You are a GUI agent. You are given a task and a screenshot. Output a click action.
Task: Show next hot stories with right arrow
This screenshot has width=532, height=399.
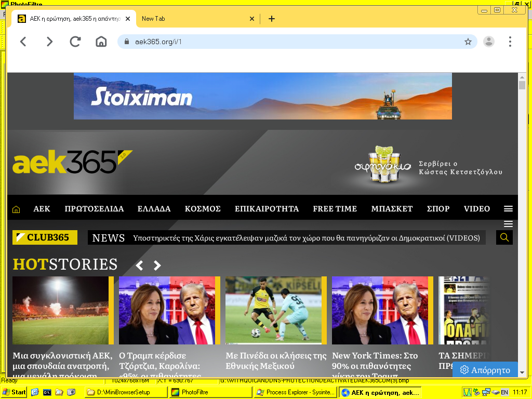click(157, 265)
